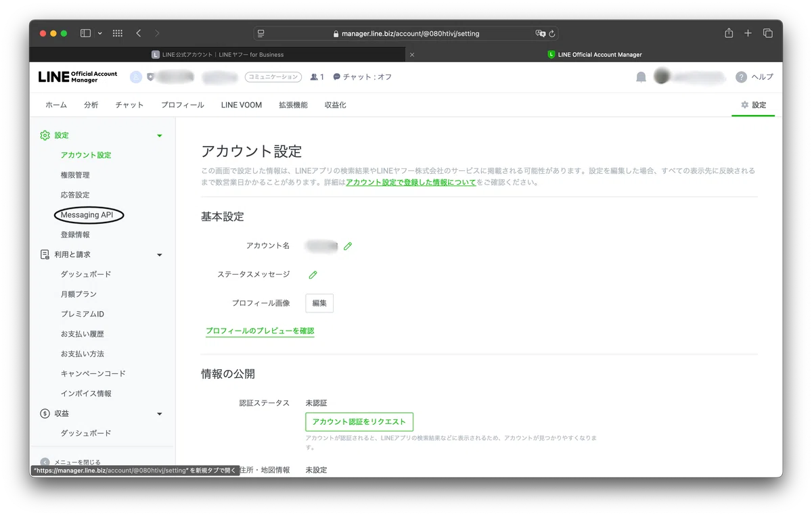Click メニューを閉じる to collapse the menu
812x516 pixels.
coord(70,462)
